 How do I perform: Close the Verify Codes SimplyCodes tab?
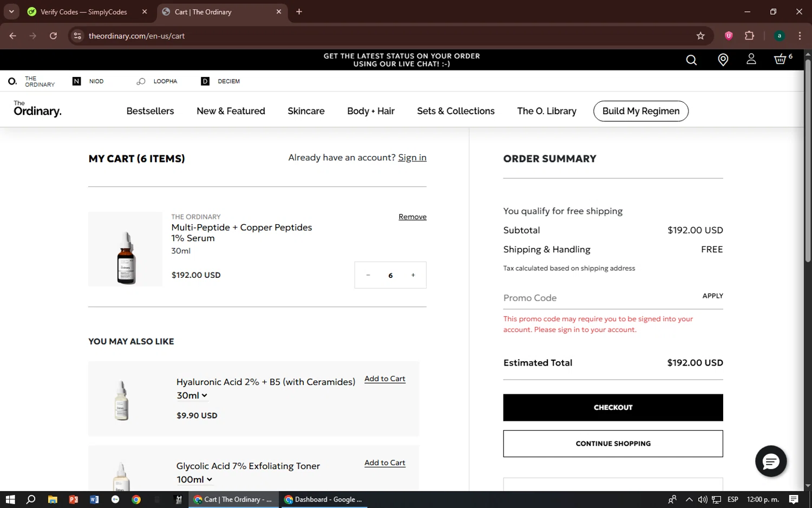(x=145, y=11)
